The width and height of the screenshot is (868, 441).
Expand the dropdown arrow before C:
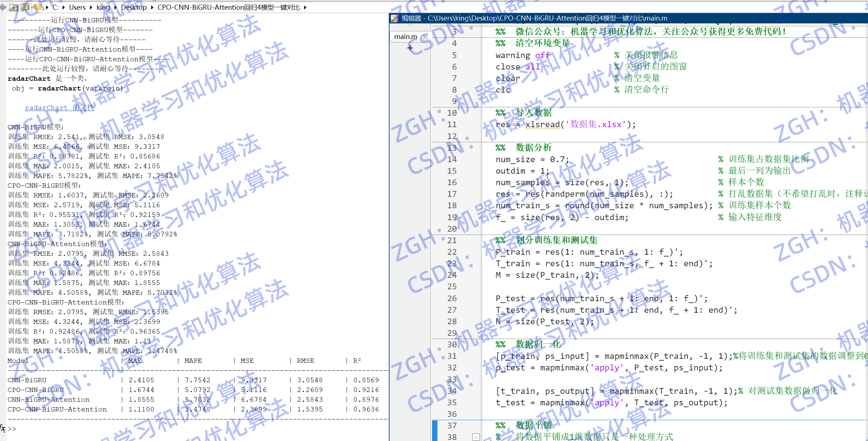[x=47, y=7]
